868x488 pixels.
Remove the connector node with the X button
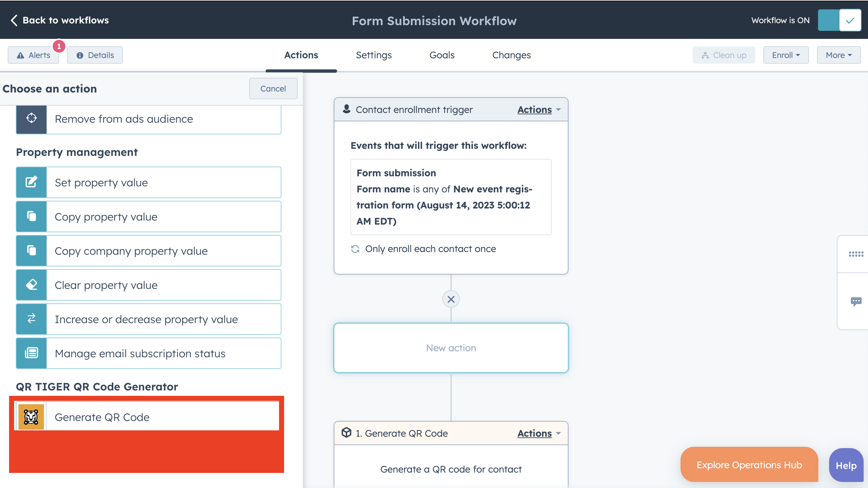[451, 299]
